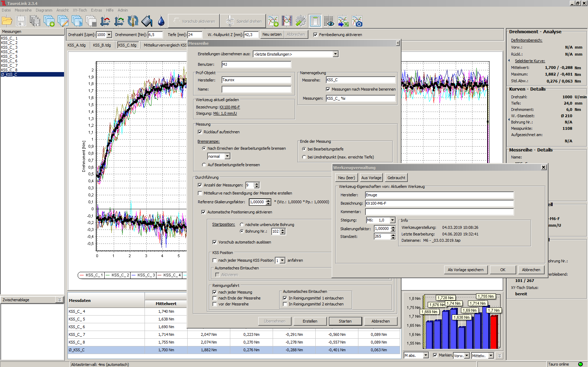Click the tool change tap icon
Image resolution: width=588 pixels, height=367 pixels.
tap(133, 21)
